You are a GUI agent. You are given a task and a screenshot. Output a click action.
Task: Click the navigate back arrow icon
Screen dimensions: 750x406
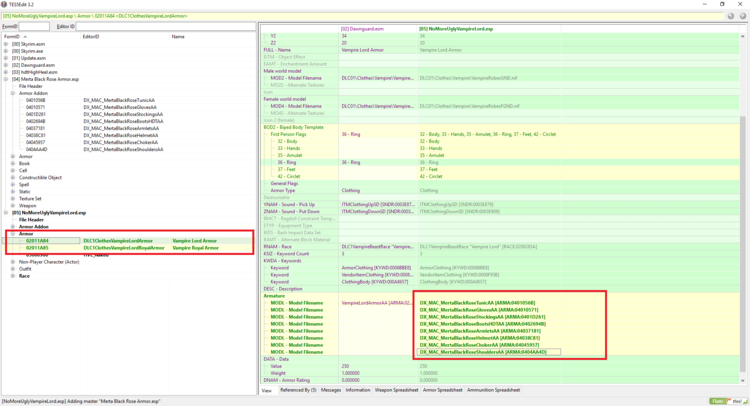click(x=730, y=16)
